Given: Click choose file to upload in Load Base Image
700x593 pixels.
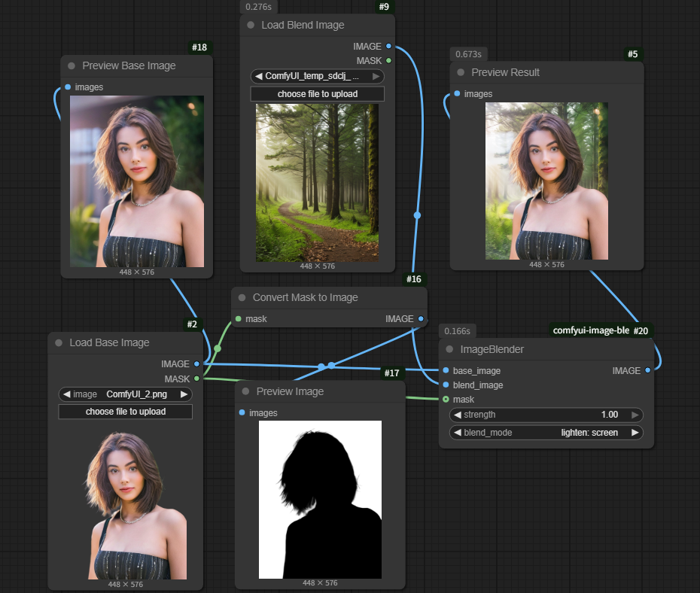Looking at the screenshot, I should [x=126, y=412].
